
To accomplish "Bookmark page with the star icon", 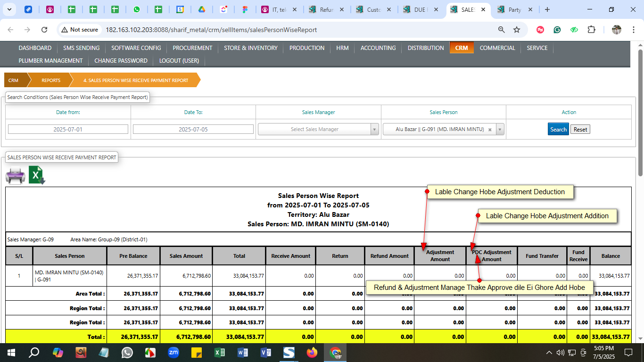I will click(517, 30).
